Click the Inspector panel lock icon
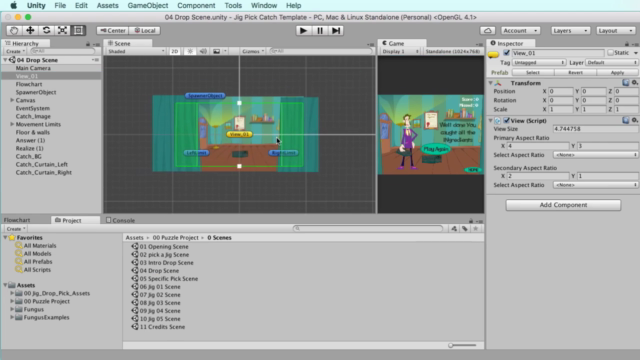Image resolution: width=640 pixels, height=360 pixels. [x=627, y=44]
